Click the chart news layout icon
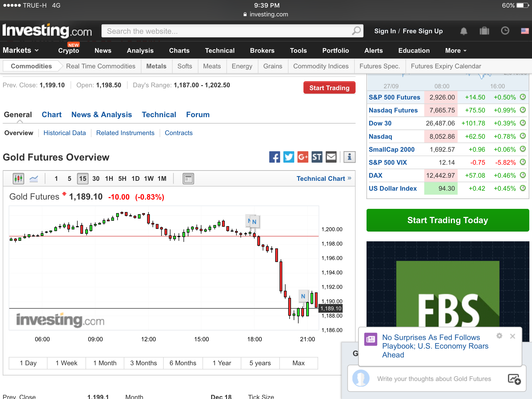 pyautogui.click(x=188, y=179)
